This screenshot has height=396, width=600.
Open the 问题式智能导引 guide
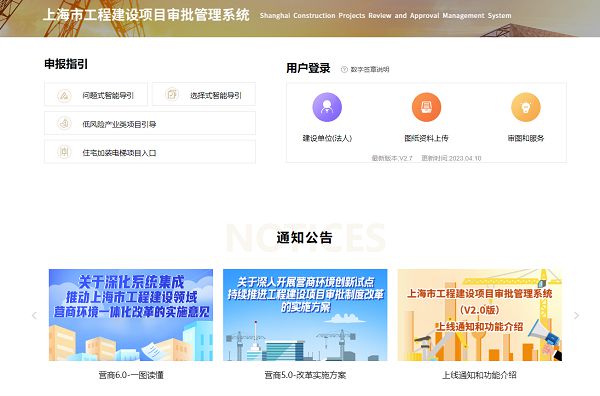pyautogui.click(x=96, y=94)
